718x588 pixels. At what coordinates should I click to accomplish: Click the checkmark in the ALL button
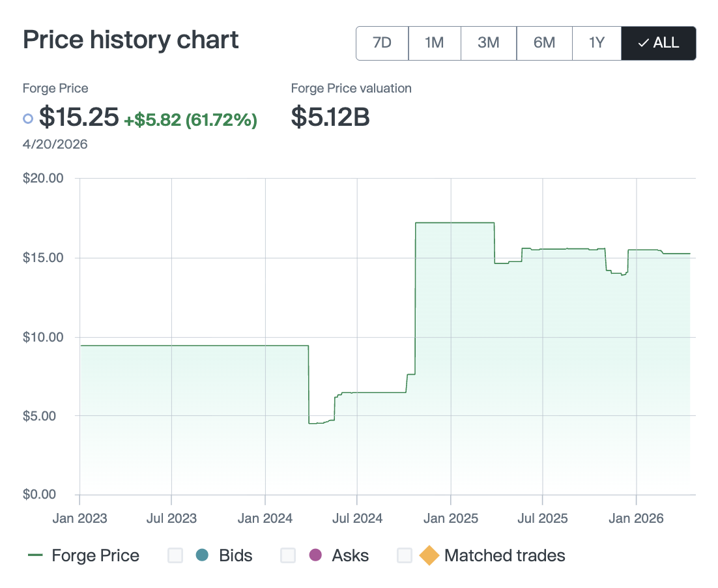click(x=643, y=43)
